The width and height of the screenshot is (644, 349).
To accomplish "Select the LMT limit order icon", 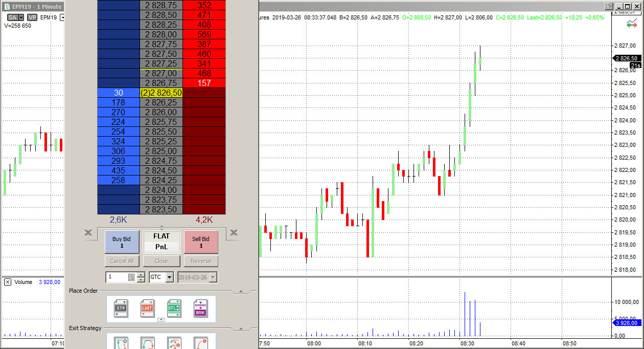I will pyautogui.click(x=147, y=309).
